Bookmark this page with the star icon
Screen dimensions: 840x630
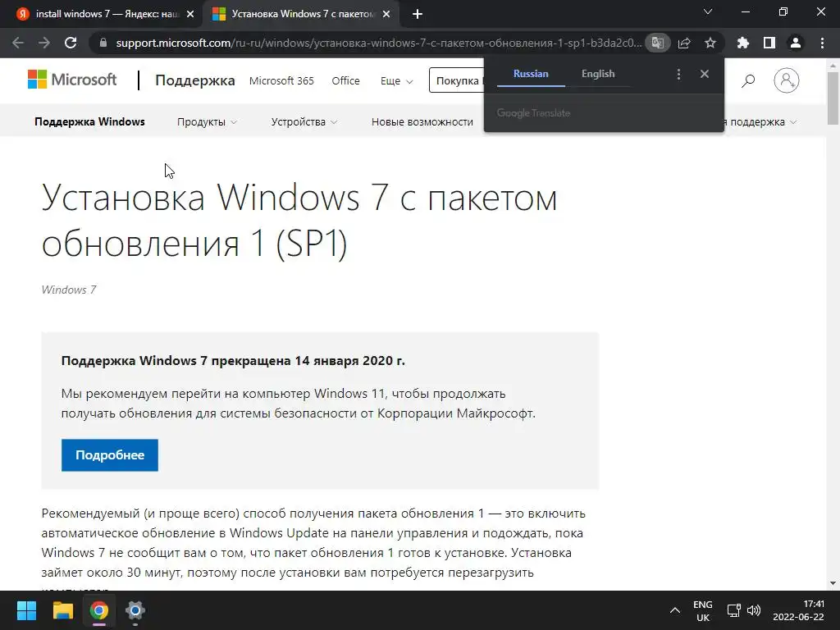[x=710, y=43]
